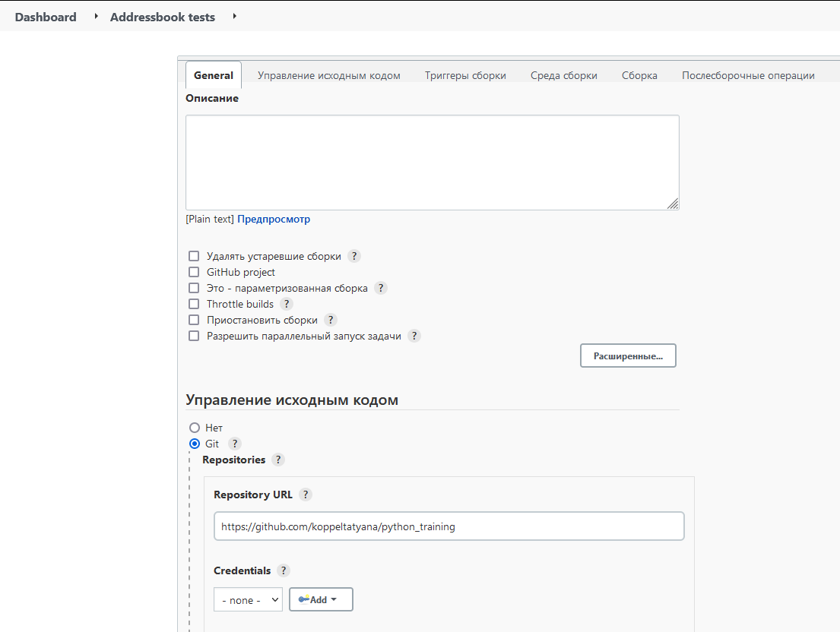Open help for Throttle builds option
The image size is (840, 632).
pos(287,304)
